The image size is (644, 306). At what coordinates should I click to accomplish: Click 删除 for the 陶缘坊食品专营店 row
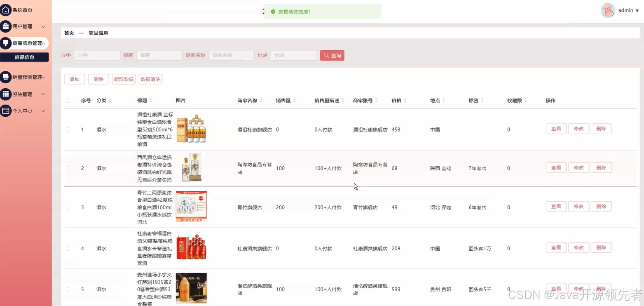coord(601,167)
